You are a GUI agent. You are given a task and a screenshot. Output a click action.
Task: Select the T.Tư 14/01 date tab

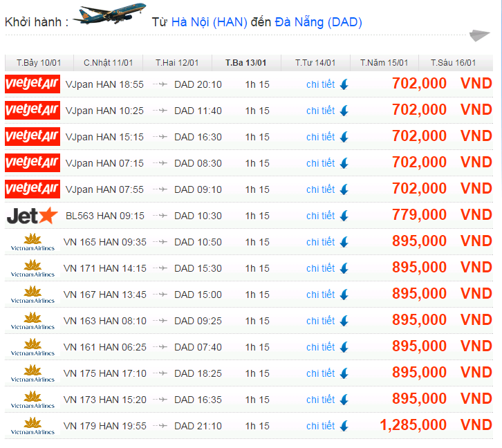(315, 63)
